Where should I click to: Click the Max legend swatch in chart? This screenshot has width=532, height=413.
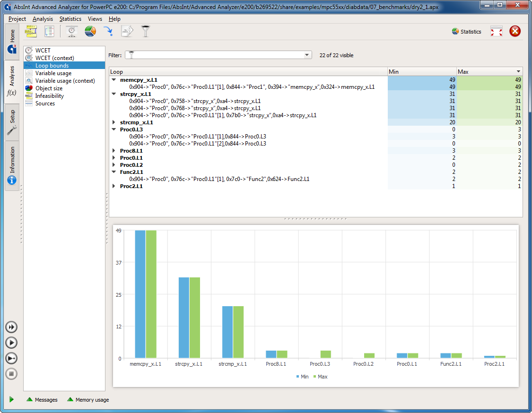pyautogui.click(x=315, y=377)
